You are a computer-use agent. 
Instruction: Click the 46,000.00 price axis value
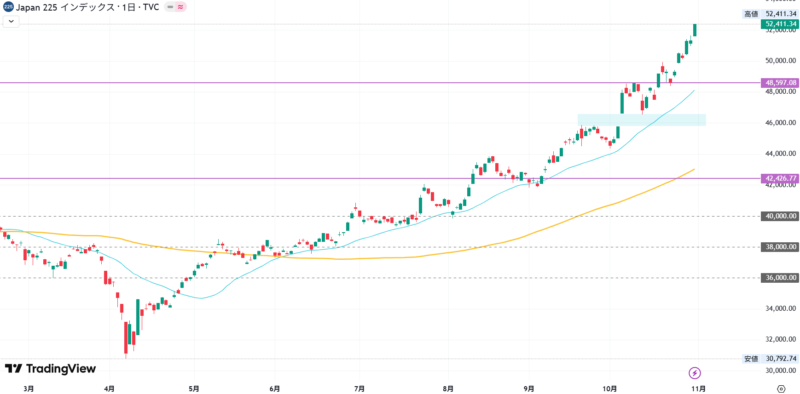[x=781, y=123]
